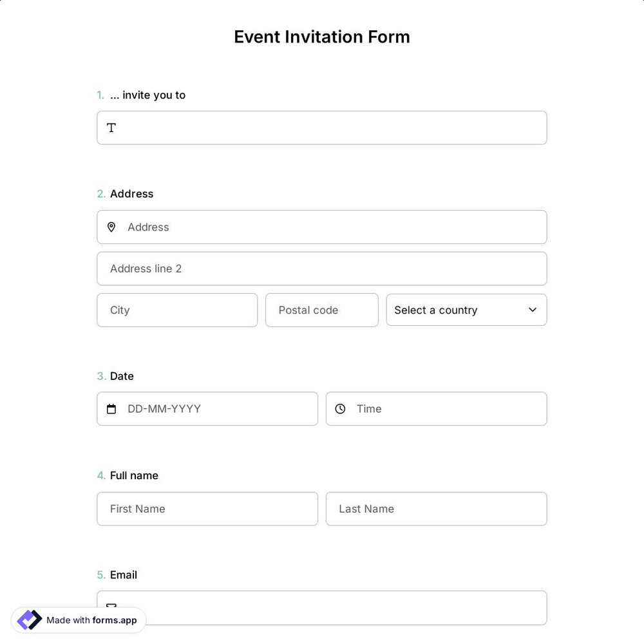644x644 pixels.
Task: Click the clock icon in the Time field
Action: 339,408
